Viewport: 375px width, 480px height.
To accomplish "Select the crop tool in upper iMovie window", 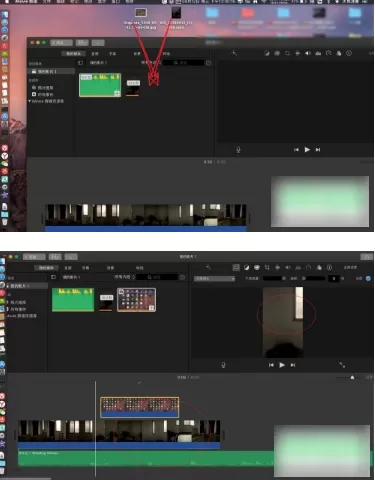I will tap(287, 53).
